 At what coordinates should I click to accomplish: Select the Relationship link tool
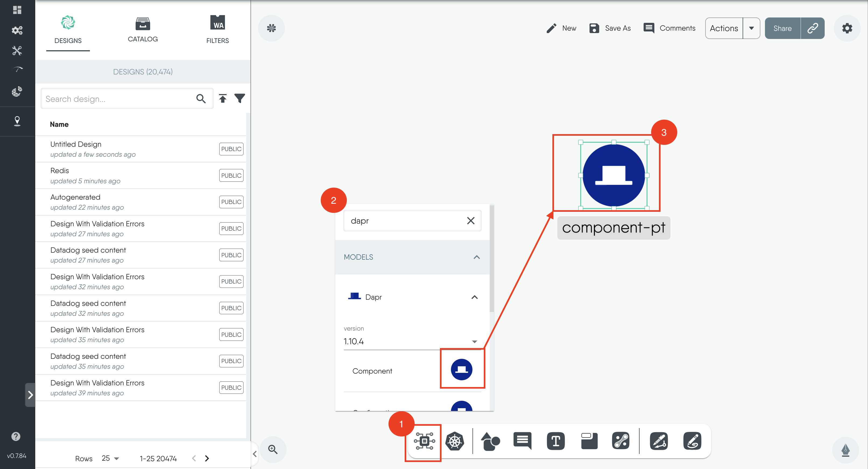(x=621, y=441)
